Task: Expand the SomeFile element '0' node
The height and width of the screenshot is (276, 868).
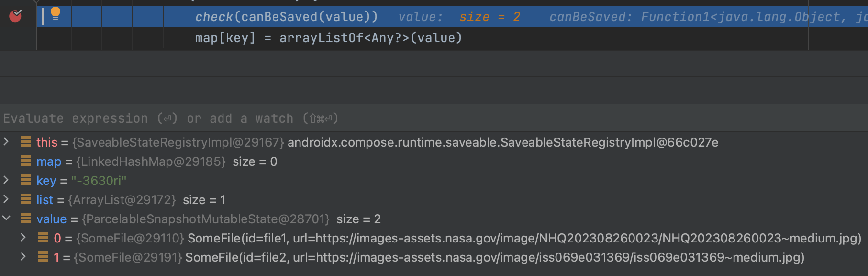Action: pyautogui.click(x=22, y=238)
